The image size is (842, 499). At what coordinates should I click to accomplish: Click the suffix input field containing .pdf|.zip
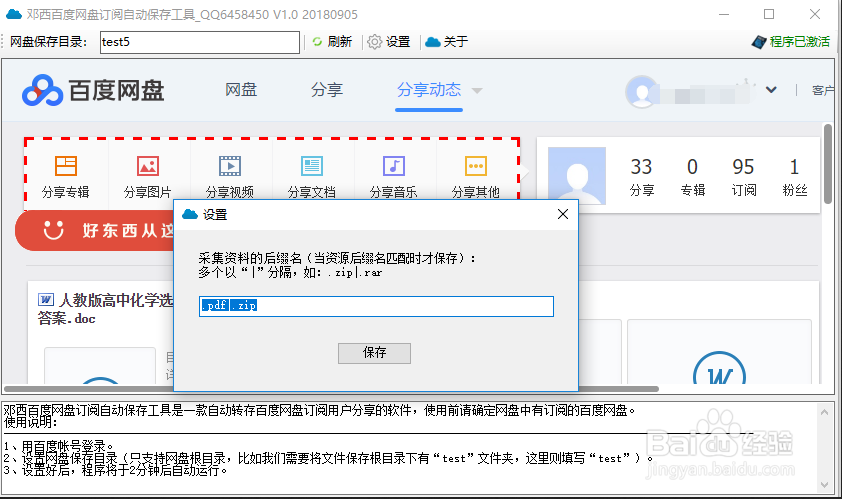[x=376, y=306]
